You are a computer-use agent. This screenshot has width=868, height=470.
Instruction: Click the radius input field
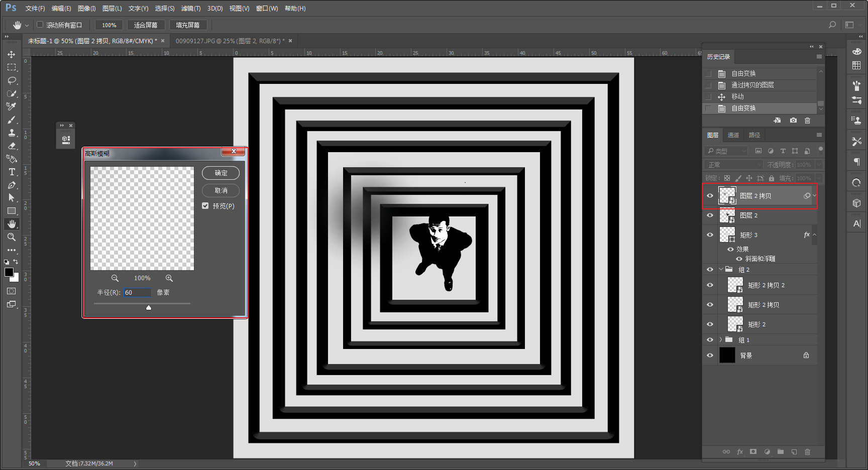[137, 293]
